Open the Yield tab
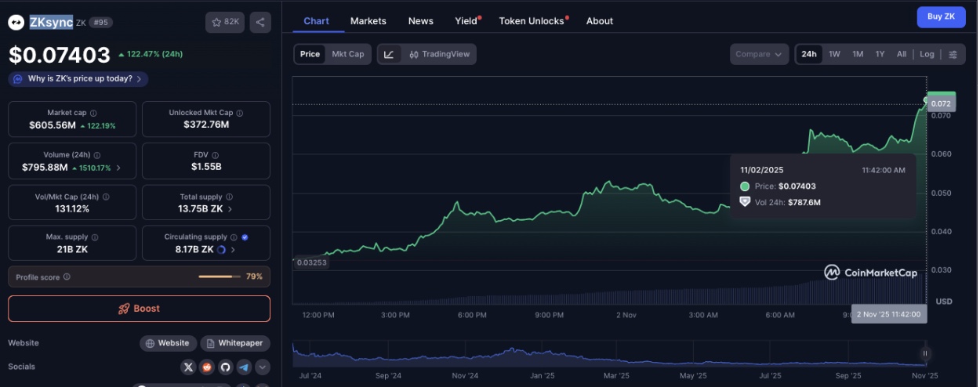Image resolution: width=980 pixels, height=387 pixels. tap(466, 21)
